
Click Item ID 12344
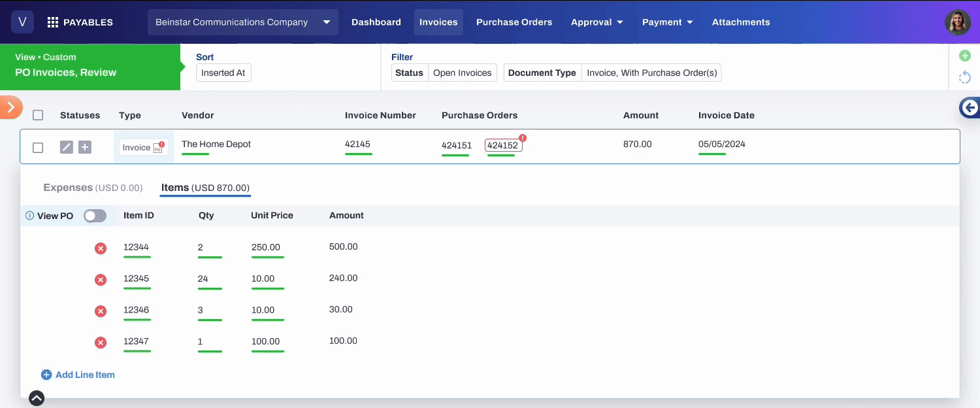(x=137, y=247)
